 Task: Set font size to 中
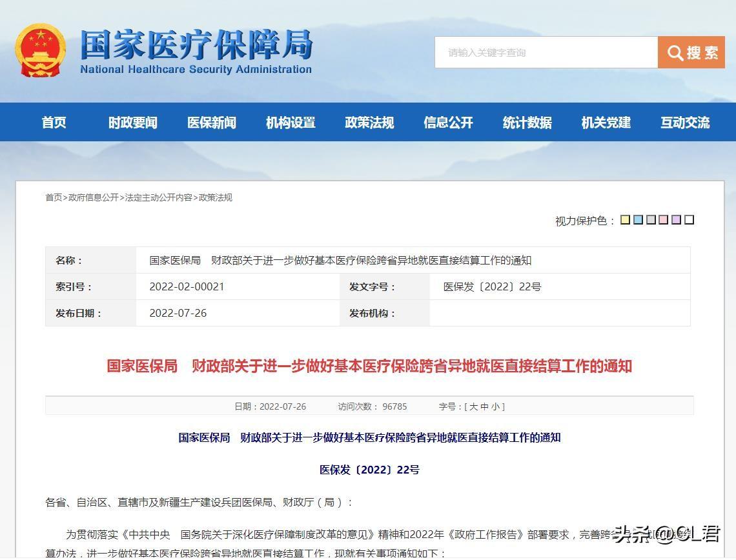tap(484, 406)
